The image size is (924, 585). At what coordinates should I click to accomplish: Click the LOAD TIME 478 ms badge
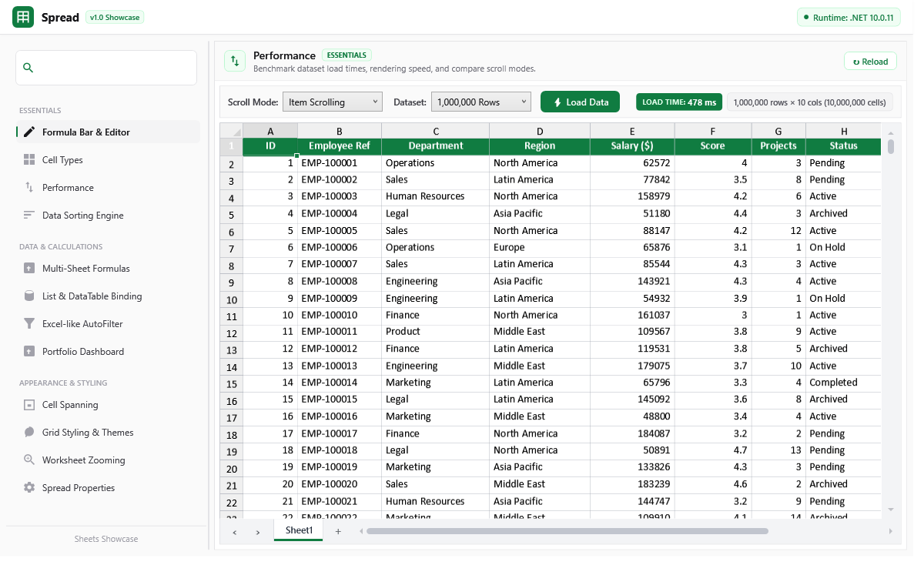tap(678, 102)
